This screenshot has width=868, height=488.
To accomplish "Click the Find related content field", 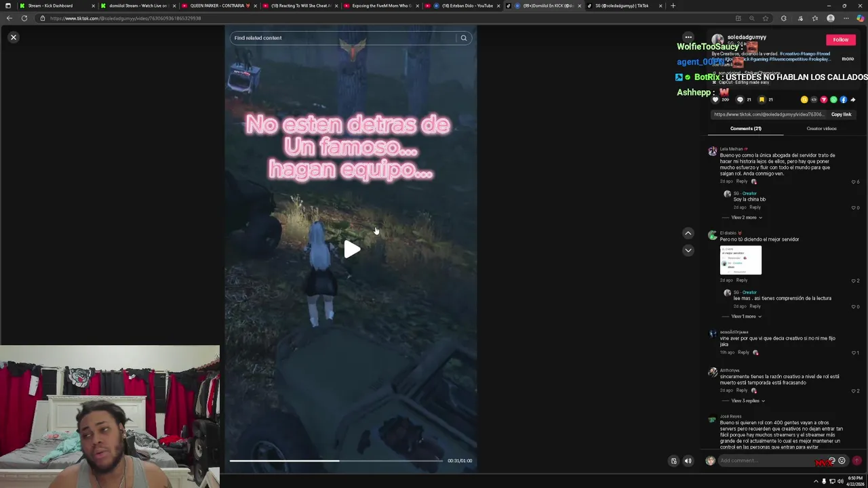I will (342, 38).
